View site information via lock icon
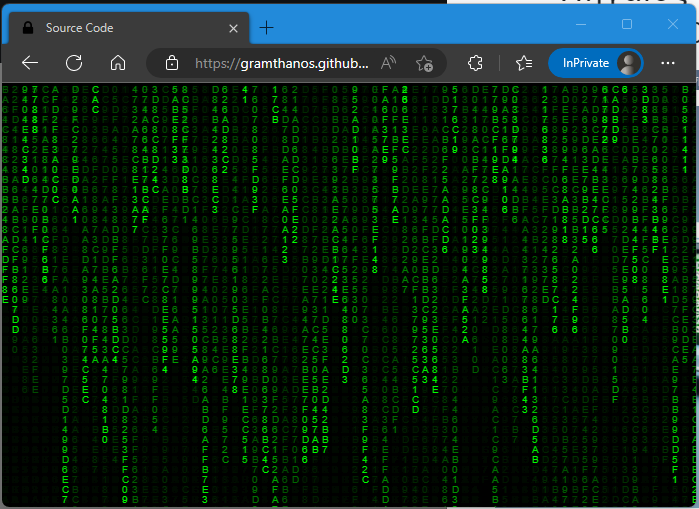This screenshot has height=509, width=699. (171, 63)
